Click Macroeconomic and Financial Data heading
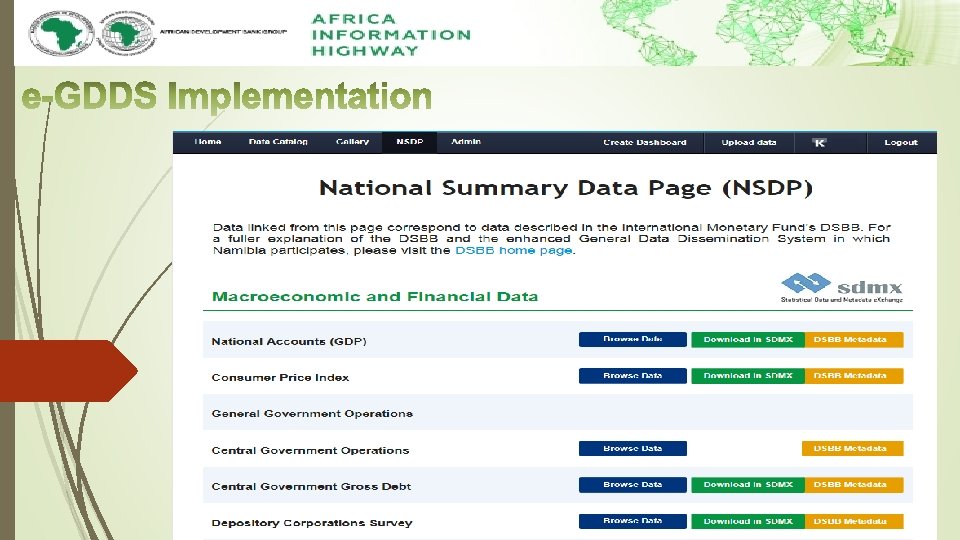Screen dimensions: 960x540 [x=375, y=297]
